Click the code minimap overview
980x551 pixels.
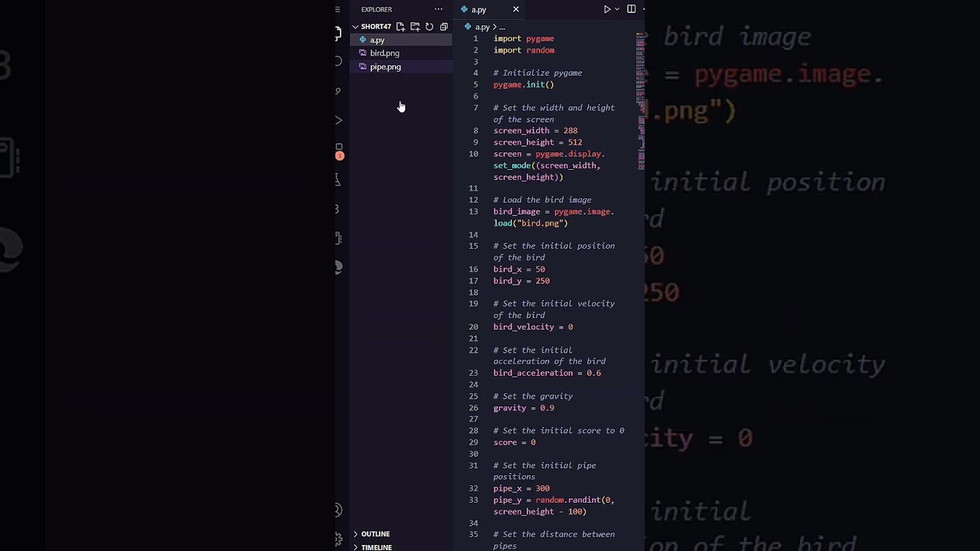pyautogui.click(x=640, y=99)
